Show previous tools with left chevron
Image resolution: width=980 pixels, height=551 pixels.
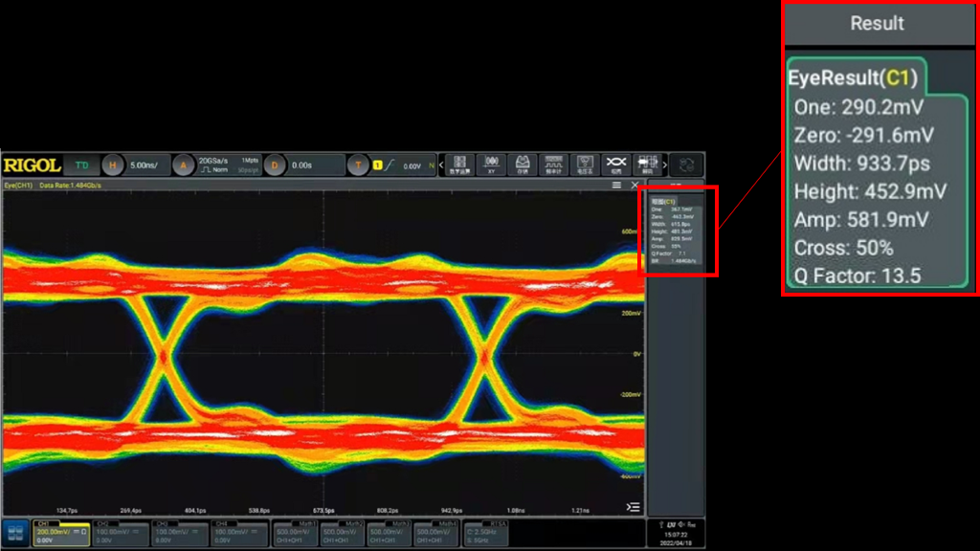pyautogui.click(x=441, y=165)
